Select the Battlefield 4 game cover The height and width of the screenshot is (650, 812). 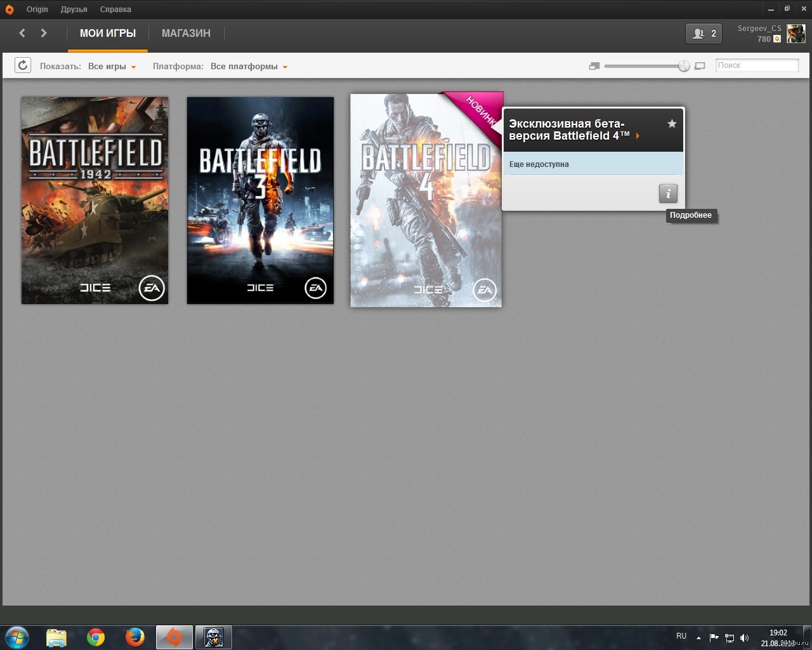[426, 201]
